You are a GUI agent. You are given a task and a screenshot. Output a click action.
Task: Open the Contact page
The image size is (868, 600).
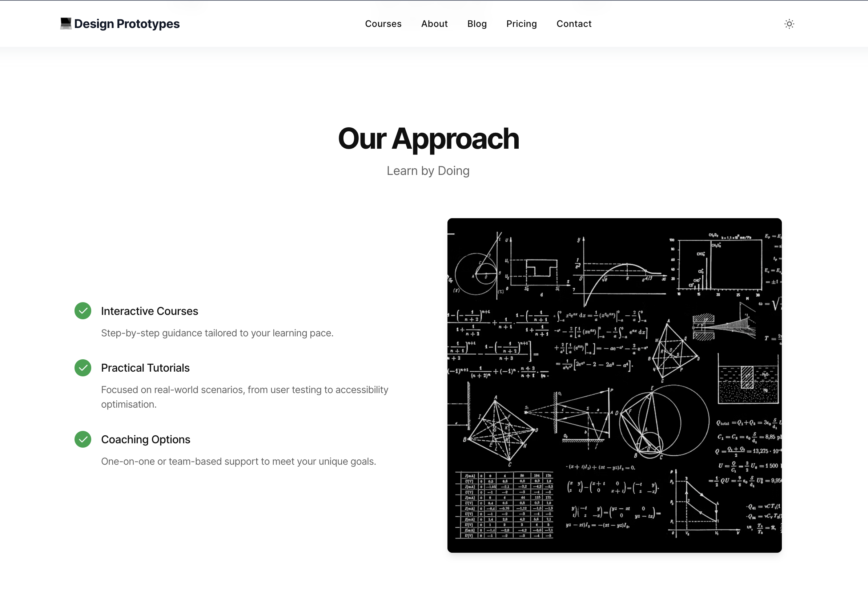(574, 24)
